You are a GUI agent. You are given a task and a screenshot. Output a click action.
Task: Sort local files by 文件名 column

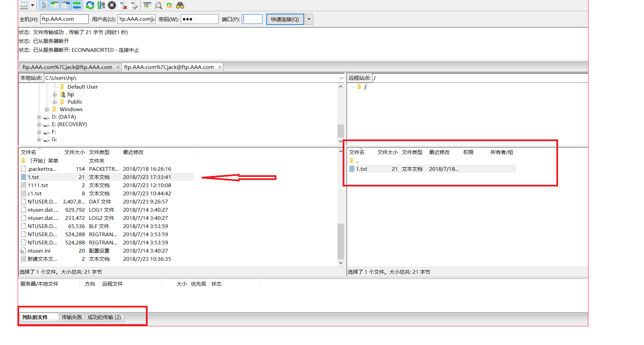click(39, 152)
